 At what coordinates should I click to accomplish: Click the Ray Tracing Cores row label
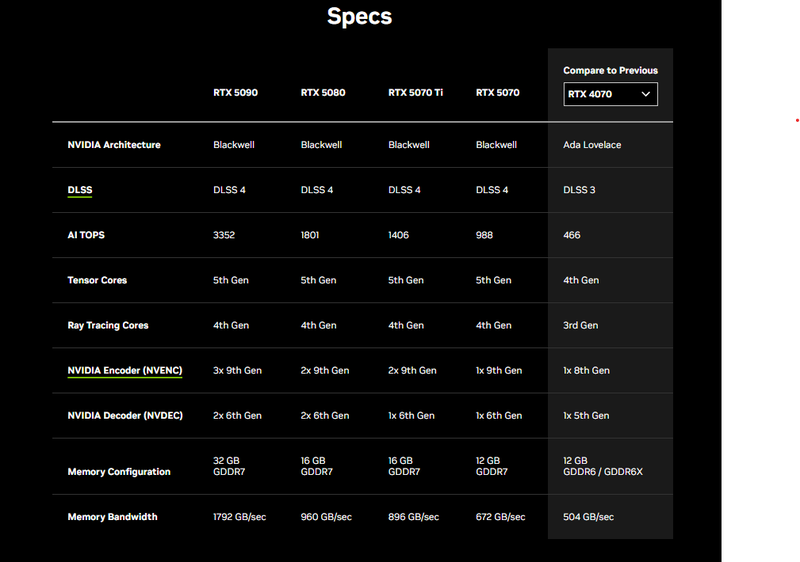click(x=108, y=325)
